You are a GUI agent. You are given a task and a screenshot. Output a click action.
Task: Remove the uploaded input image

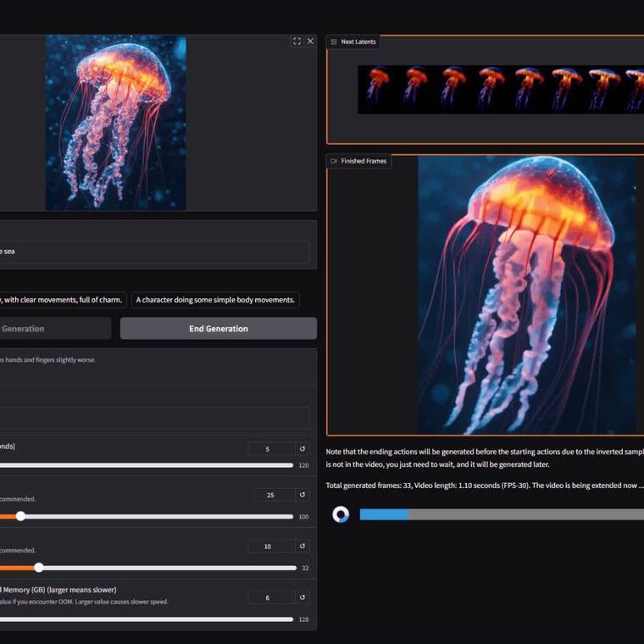(x=310, y=42)
